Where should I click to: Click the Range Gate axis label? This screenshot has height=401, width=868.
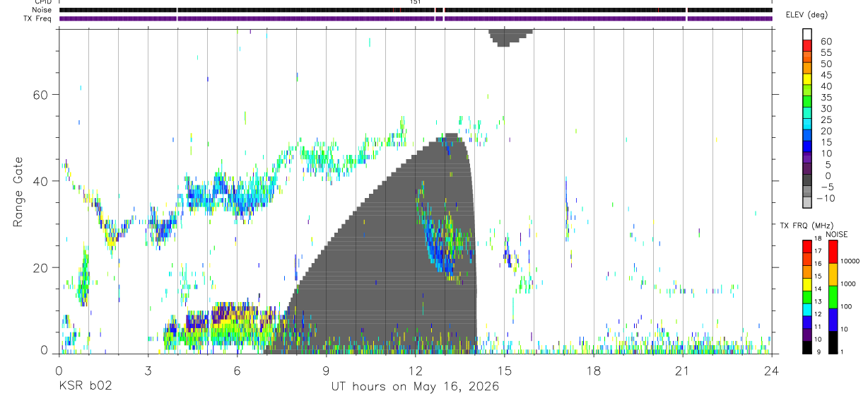18,192
